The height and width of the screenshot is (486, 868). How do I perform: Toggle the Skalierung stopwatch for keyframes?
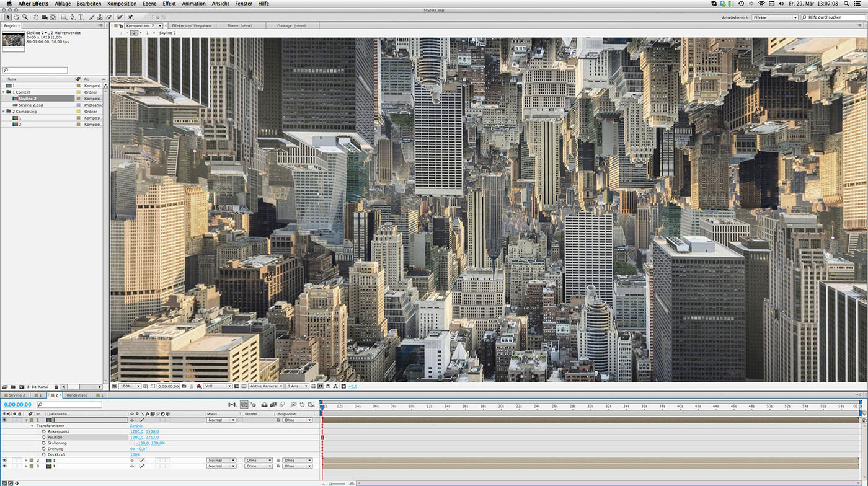pyautogui.click(x=44, y=443)
